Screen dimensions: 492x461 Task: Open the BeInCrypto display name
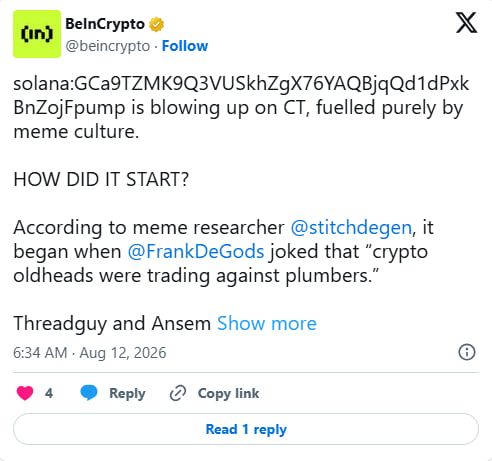(105, 24)
